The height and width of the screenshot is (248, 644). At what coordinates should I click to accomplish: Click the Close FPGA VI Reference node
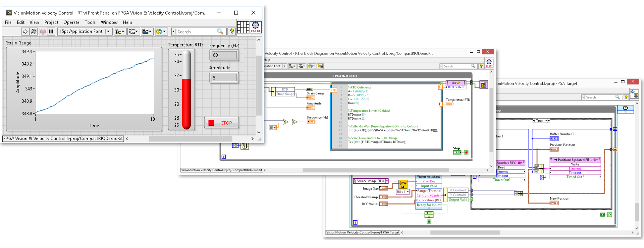[483, 85]
